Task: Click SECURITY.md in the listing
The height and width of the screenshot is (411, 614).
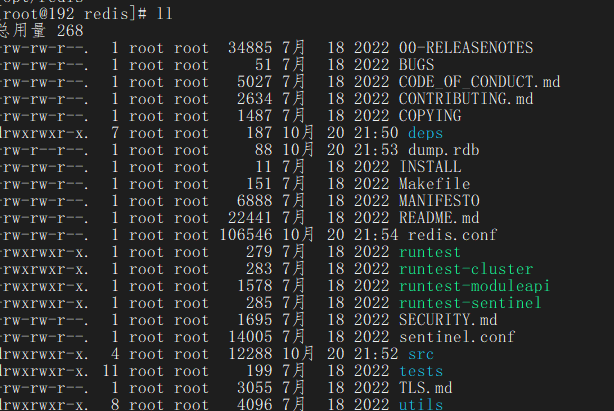Action: tap(448, 320)
